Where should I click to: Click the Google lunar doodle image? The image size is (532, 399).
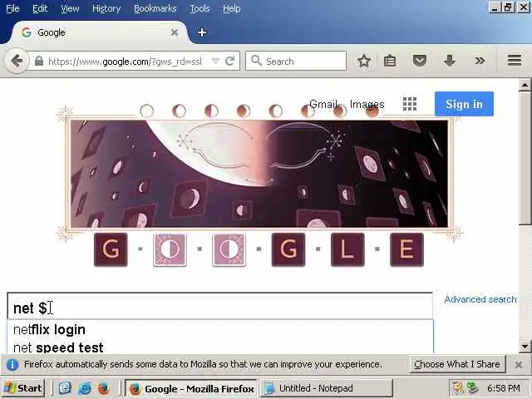tap(259, 174)
